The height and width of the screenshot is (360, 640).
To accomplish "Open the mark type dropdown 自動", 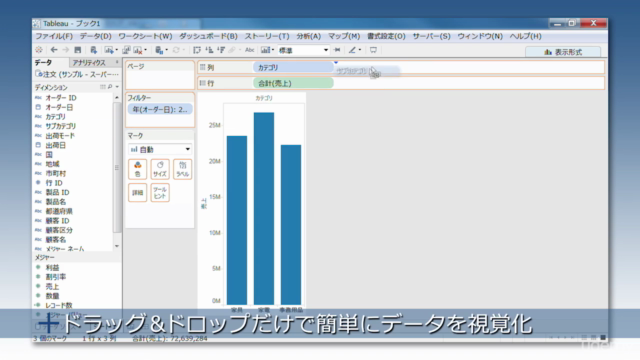I will [x=160, y=149].
